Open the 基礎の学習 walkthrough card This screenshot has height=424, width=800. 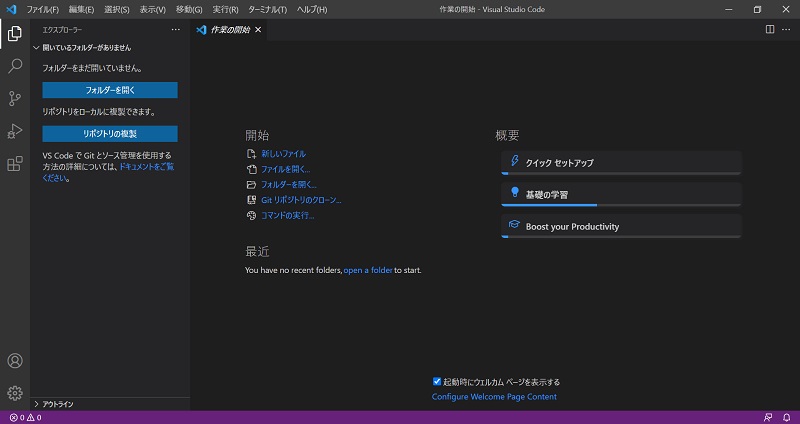pos(621,194)
